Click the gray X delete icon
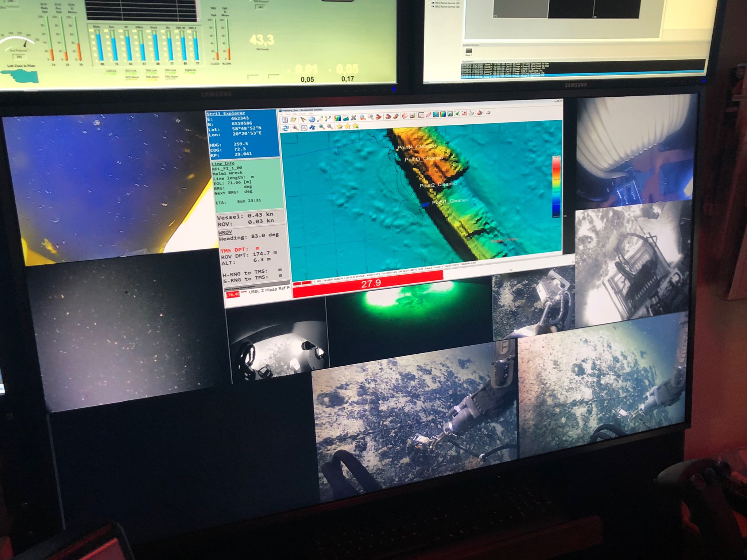Viewport: 747px width, 560px height. 353,118
